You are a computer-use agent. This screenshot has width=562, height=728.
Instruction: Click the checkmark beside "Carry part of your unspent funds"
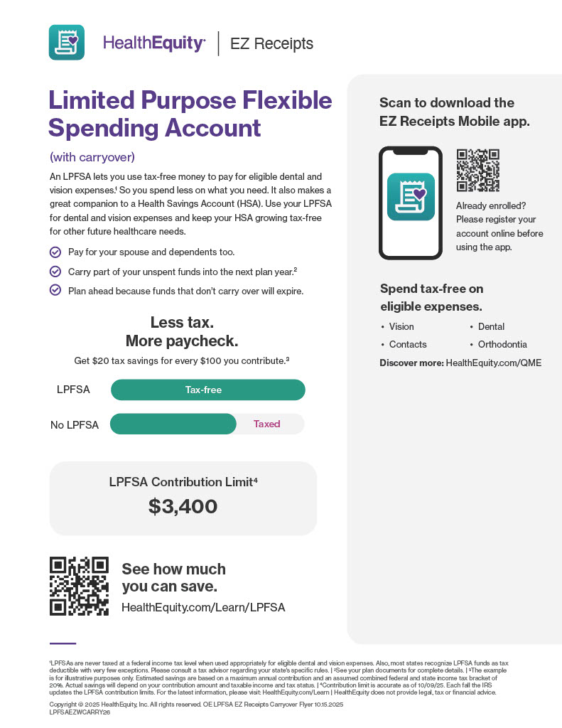tap(55, 272)
